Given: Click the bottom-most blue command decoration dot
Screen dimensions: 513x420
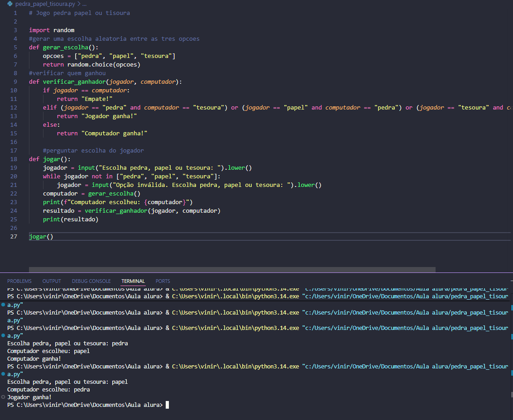Looking at the screenshot, I should pos(3,374).
